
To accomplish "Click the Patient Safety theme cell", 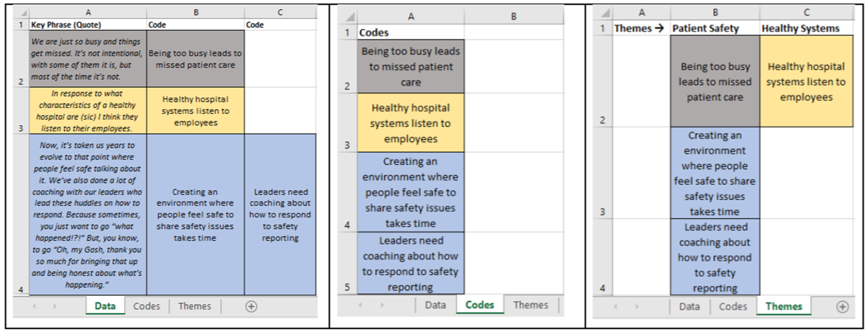I will coord(714,28).
